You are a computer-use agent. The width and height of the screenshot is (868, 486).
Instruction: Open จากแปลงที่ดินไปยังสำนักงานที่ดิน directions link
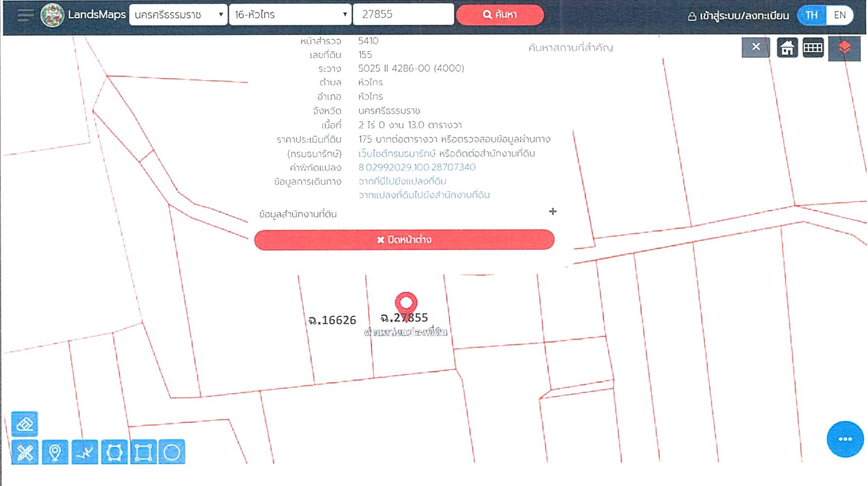(x=424, y=195)
